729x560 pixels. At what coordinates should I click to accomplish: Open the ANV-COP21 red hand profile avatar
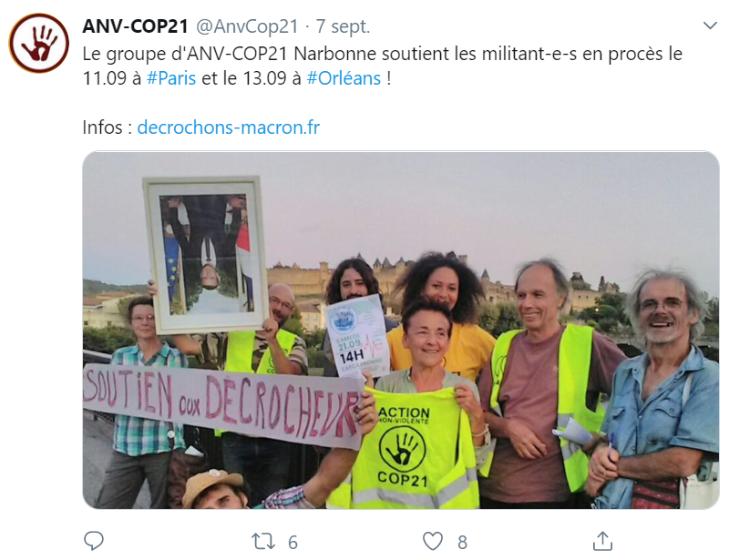point(39,43)
